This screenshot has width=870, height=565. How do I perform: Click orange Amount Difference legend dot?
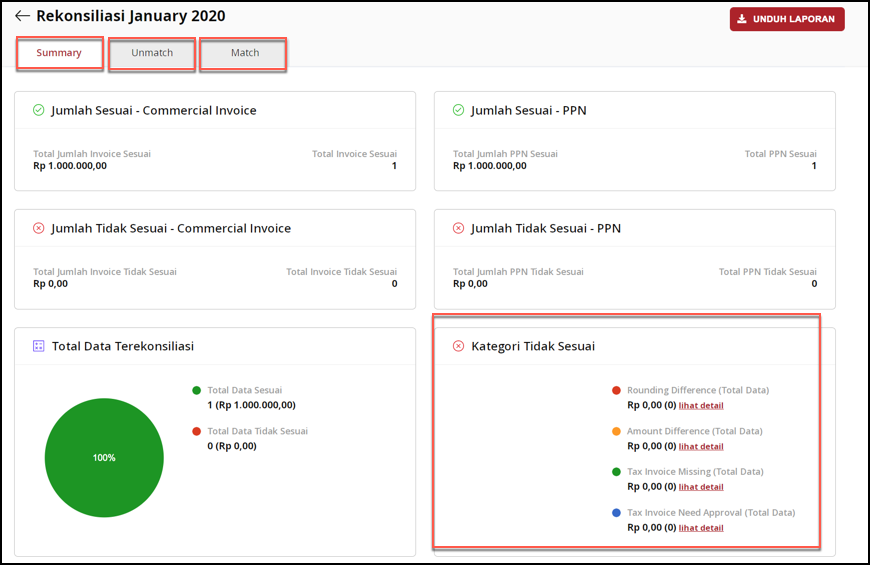coord(617,432)
